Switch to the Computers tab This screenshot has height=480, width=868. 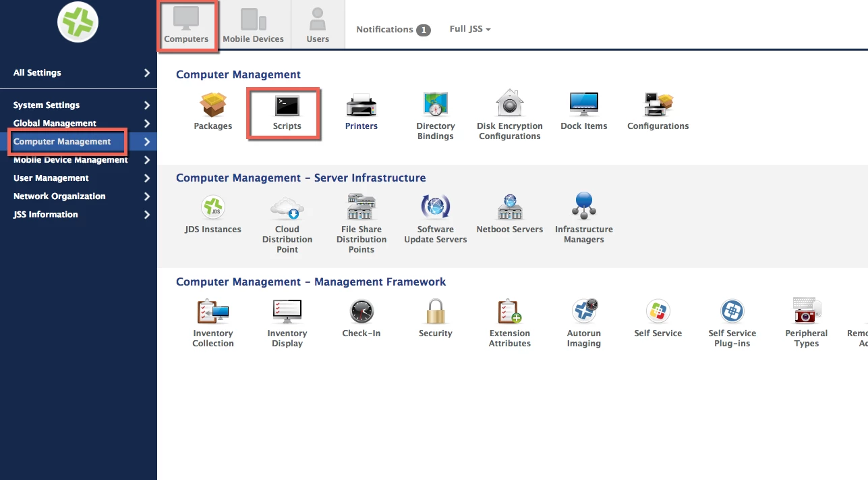(186, 25)
